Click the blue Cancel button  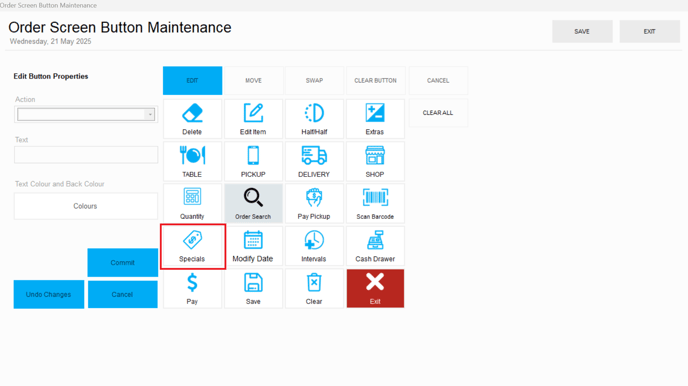[122, 294]
